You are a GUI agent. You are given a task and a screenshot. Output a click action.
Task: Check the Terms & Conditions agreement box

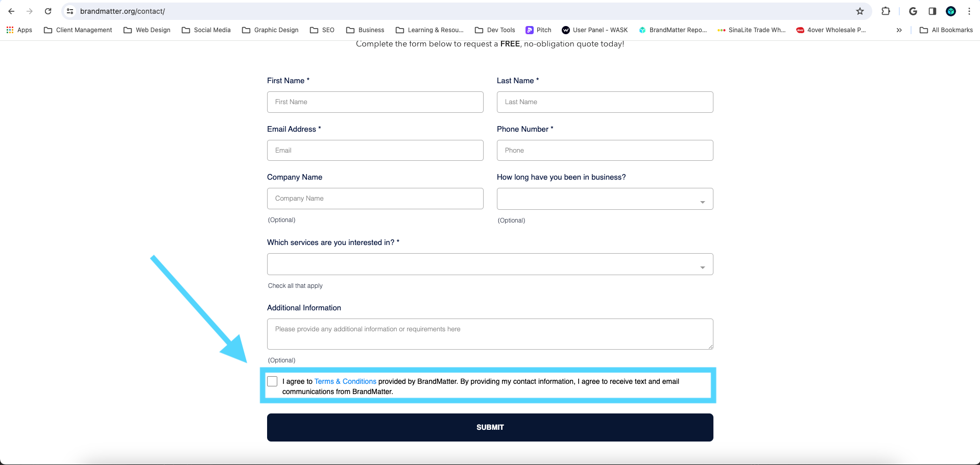[x=272, y=381]
